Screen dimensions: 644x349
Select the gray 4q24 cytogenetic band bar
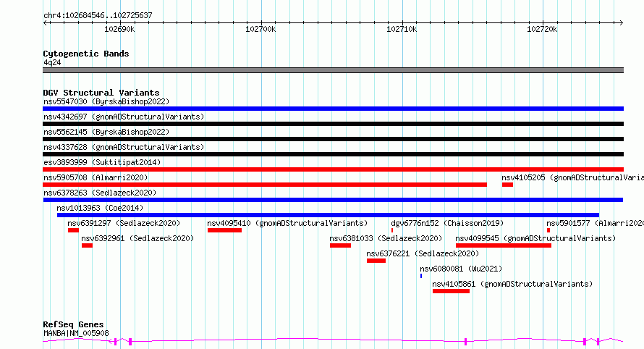point(333,70)
